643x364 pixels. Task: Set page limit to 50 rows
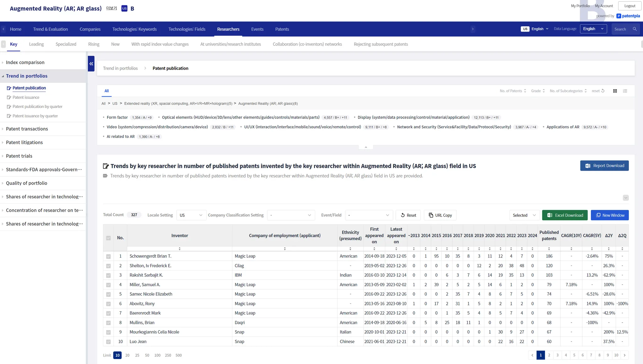click(x=147, y=355)
